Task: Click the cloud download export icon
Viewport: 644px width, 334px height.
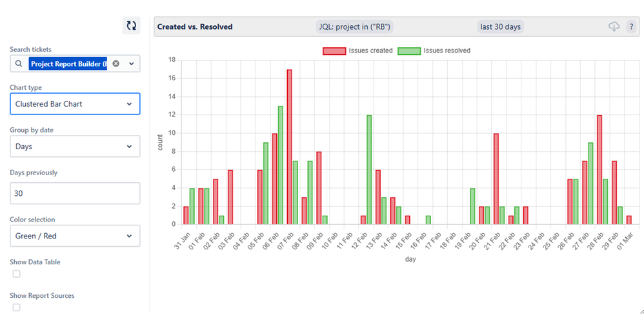Action: pos(614,26)
